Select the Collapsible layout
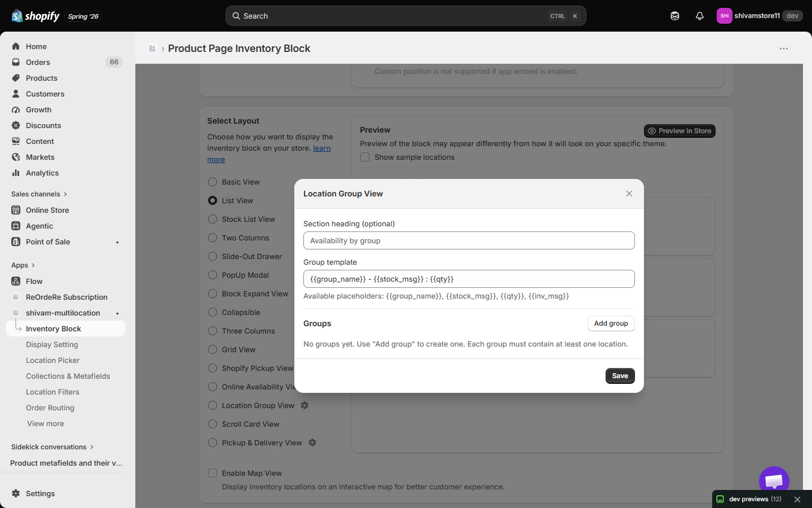Viewport: 812px width, 508px height. 213,312
